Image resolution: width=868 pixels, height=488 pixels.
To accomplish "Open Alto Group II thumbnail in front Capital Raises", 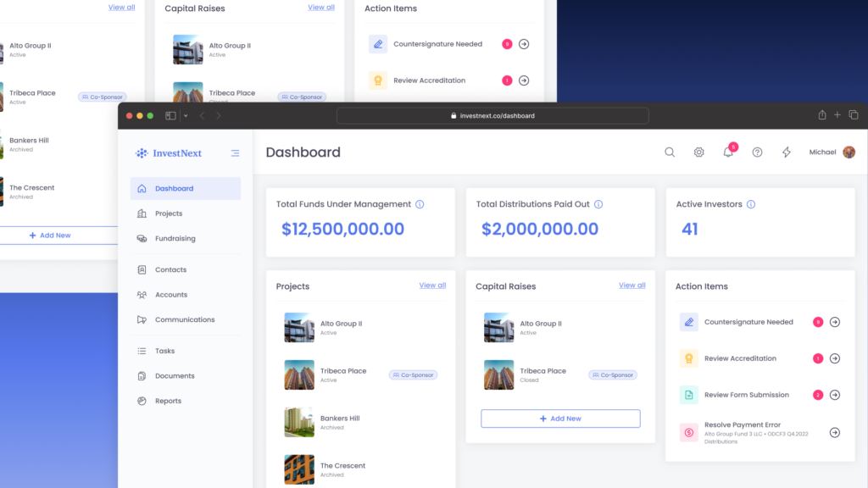I will pos(498,328).
